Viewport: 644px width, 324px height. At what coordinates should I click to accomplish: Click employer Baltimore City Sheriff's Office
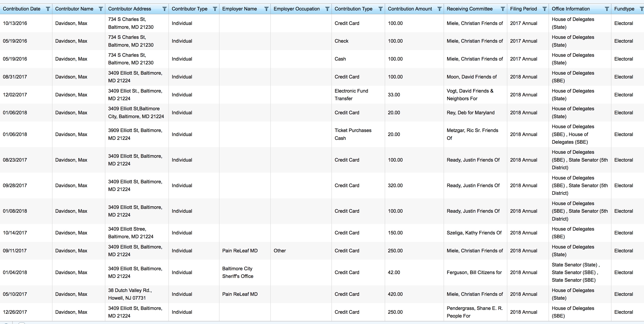[x=238, y=272]
